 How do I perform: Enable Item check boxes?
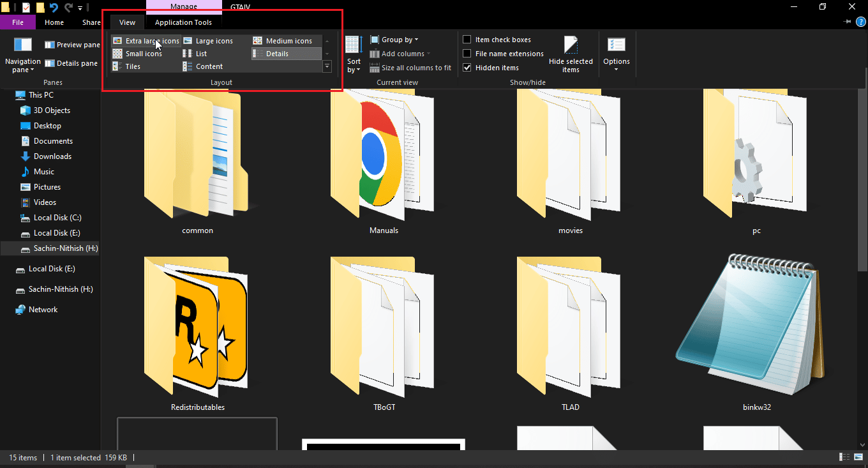tap(467, 40)
